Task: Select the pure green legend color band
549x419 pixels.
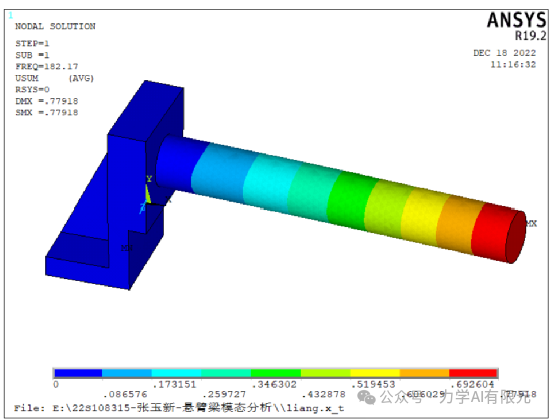Action: pyautogui.click(x=276, y=373)
